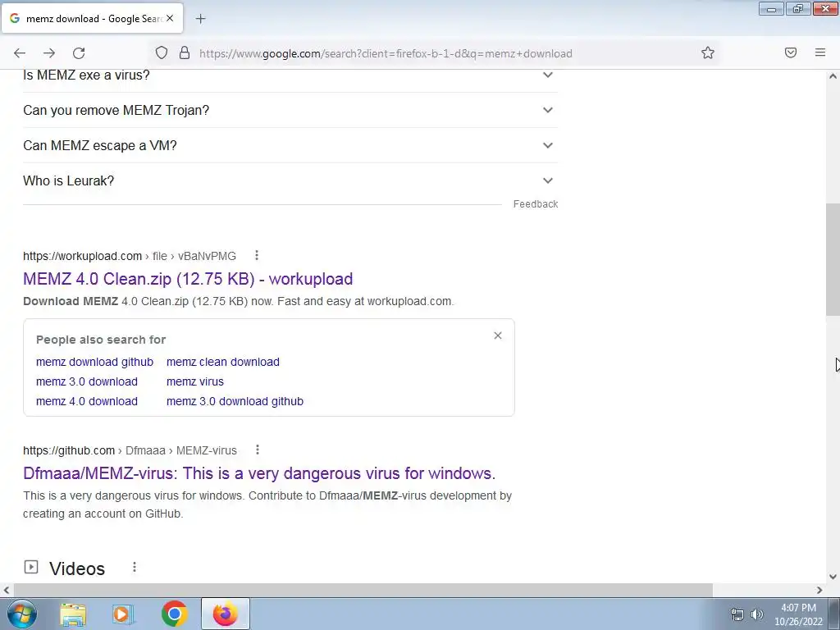Click the taskbar clock showing 4:07 PM
840x630 pixels.
click(798, 614)
